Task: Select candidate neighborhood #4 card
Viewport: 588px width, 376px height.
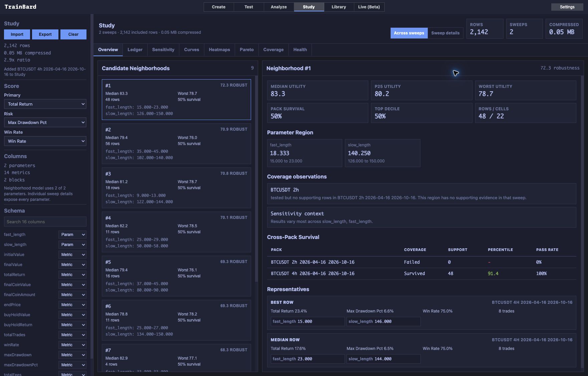Action: (x=176, y=232)
